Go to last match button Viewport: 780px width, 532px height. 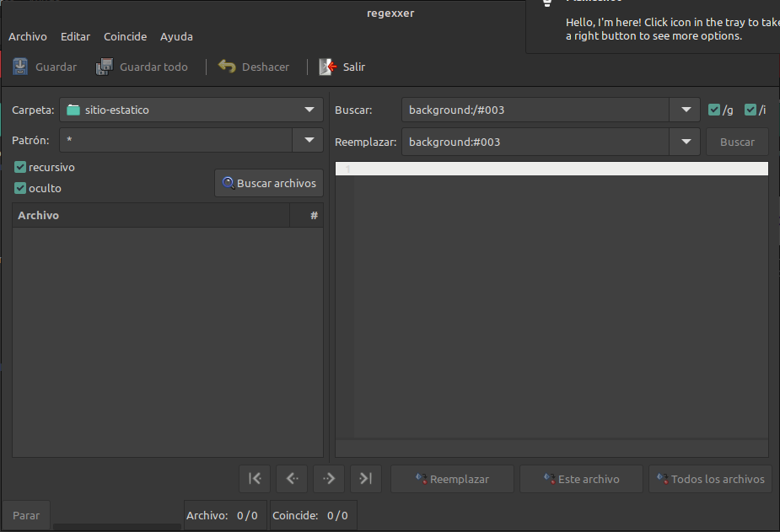click(366, 479)
